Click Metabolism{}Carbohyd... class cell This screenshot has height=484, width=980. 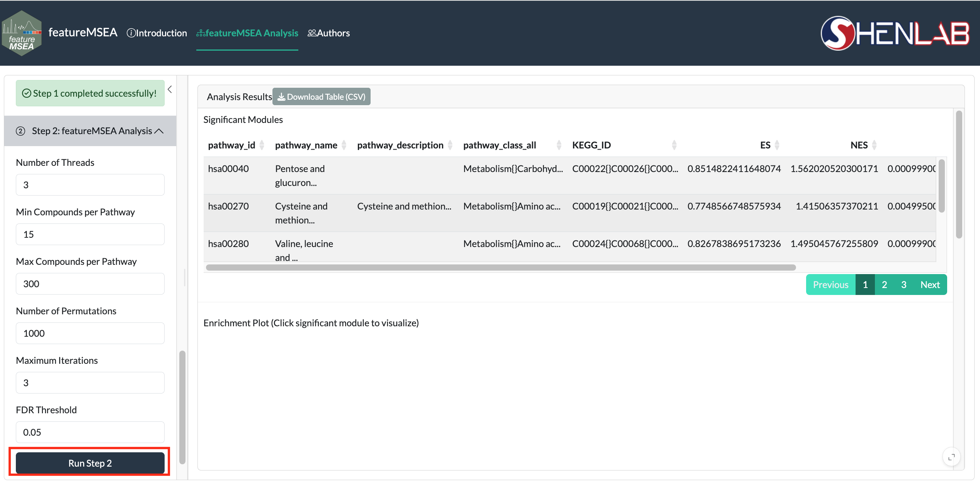[513, 169]
